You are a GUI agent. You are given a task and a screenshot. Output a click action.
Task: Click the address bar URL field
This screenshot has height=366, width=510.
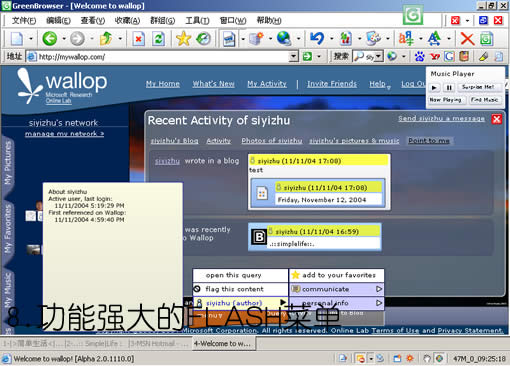tap(163, 57)
